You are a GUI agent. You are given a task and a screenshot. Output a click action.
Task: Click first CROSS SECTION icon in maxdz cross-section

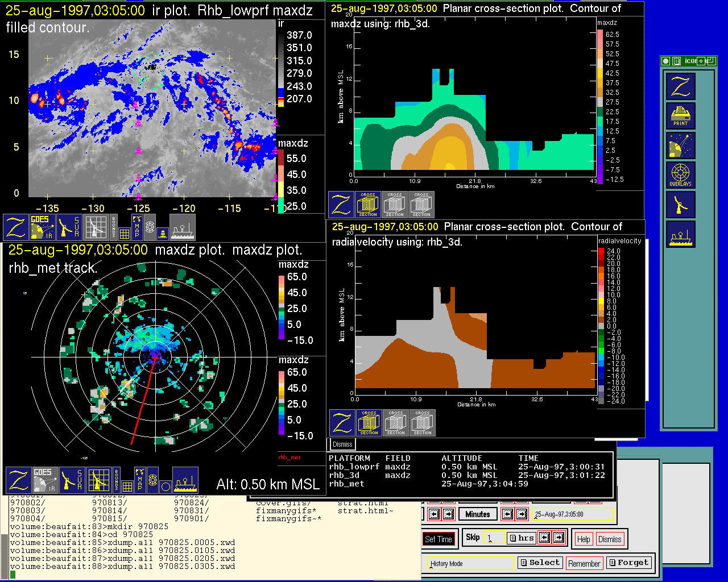[368, 205]
